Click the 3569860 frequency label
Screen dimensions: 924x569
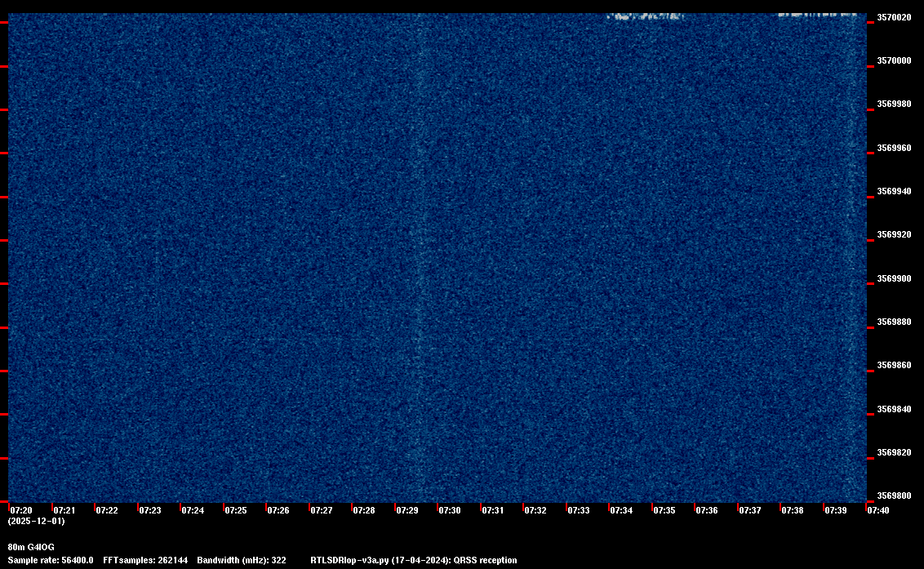pos(894,366)
